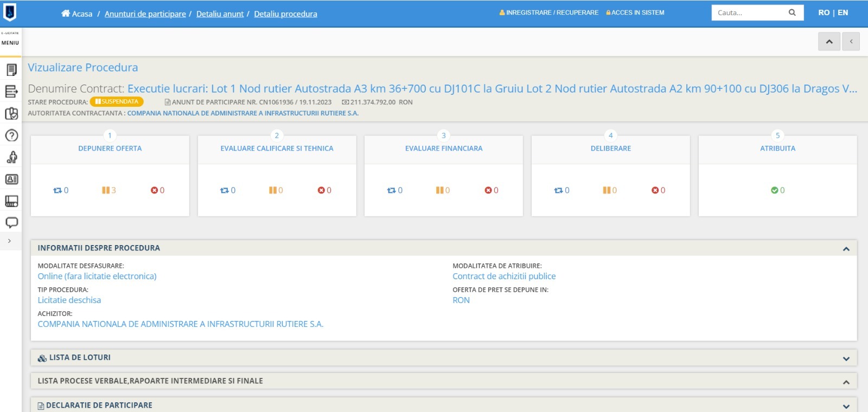Select step 5 ATRIBUITA

778,148
